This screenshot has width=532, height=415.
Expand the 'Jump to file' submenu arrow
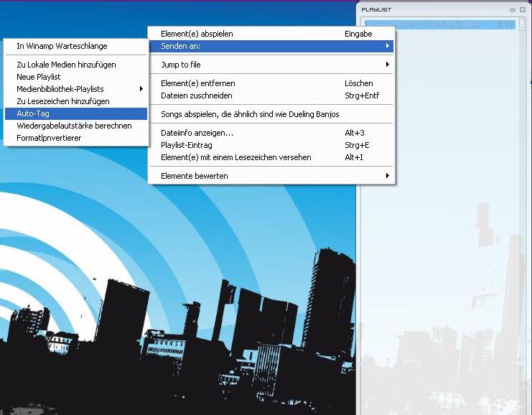(x=388, y=65)
